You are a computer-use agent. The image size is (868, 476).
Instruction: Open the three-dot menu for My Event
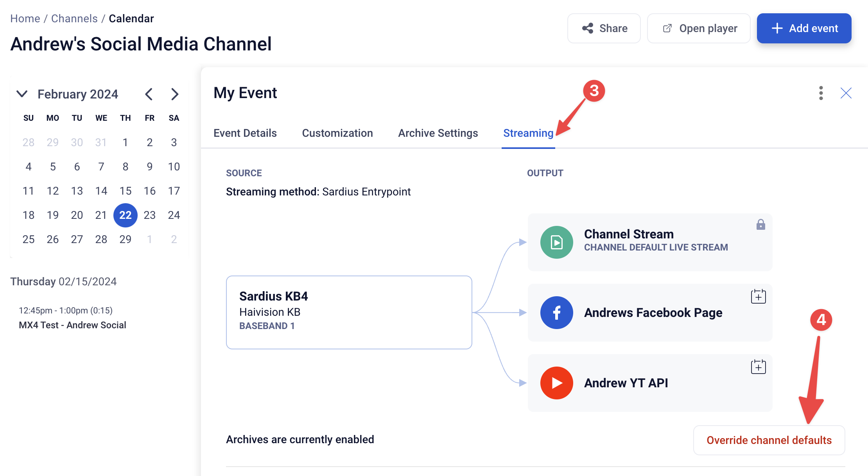point(821,93)
